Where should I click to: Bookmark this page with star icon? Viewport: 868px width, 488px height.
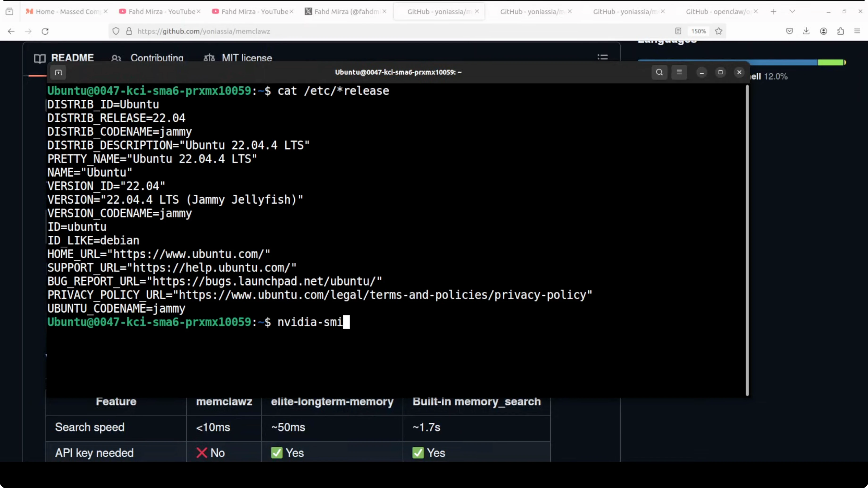tap(718, 31)
